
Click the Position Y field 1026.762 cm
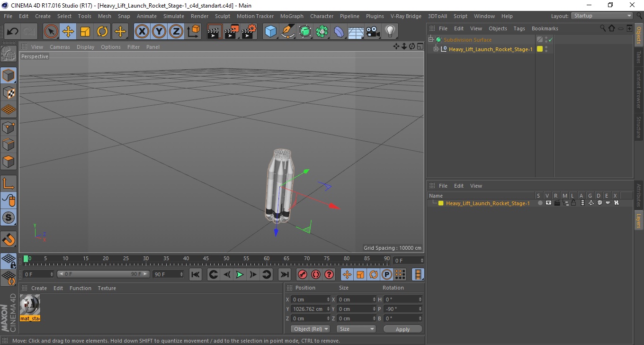point(311,309)
